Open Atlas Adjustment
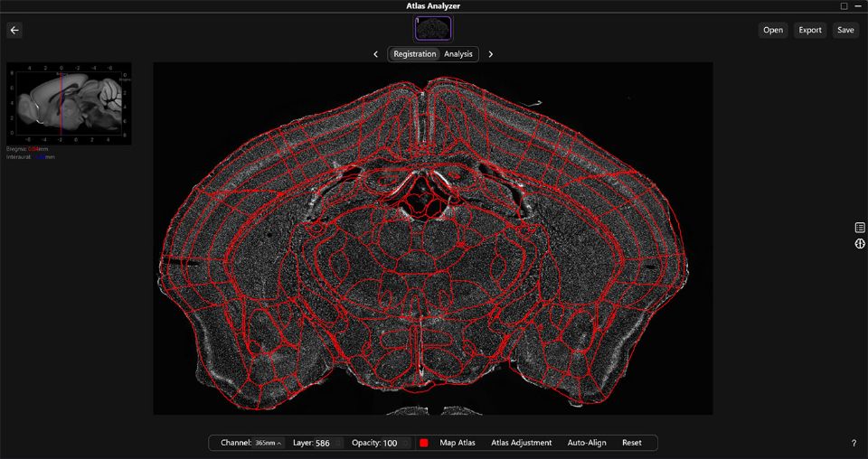The width and height of the screenshot is (868, 459). click(x=521, y=443)
